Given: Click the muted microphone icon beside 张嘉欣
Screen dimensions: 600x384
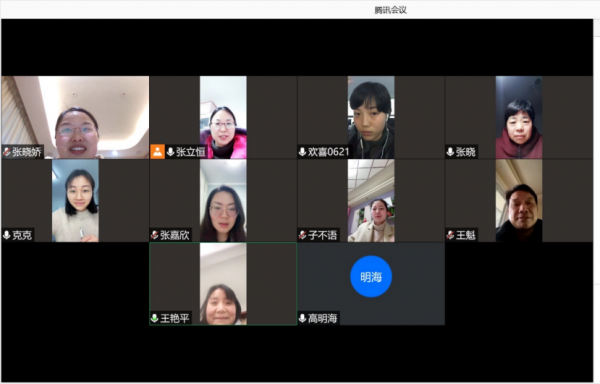Looking at the screenshot, I should point(155,235).
